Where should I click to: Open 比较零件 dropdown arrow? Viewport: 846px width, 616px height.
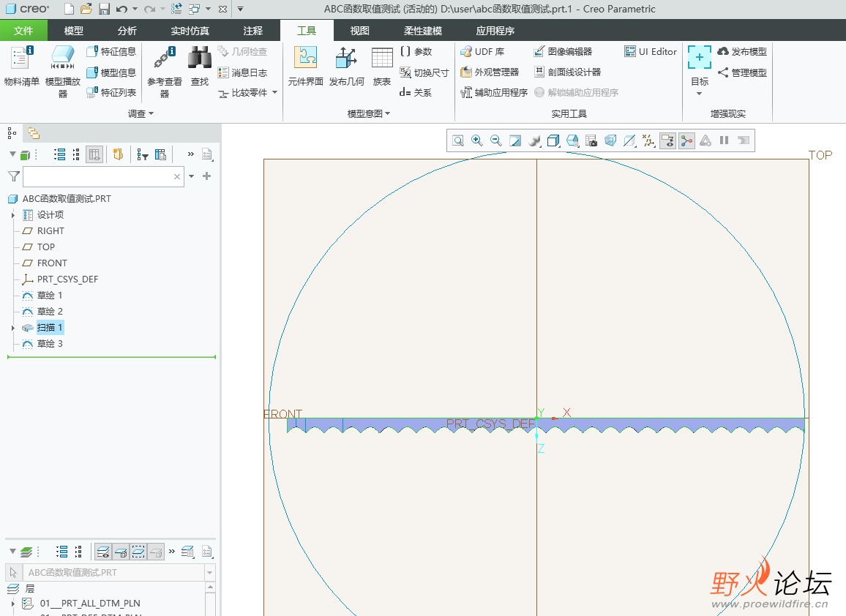(x=275, y=93)
